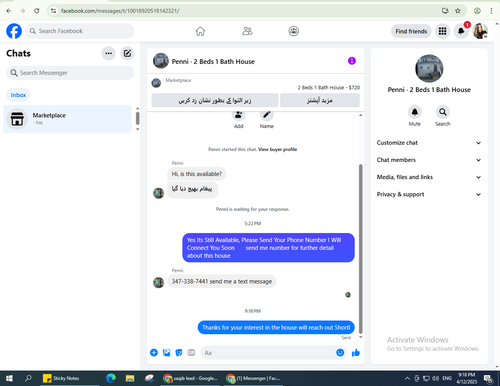Show hidden system tray icons
Image resolution: width=500 pixels, height=386 pixels.
407,378
